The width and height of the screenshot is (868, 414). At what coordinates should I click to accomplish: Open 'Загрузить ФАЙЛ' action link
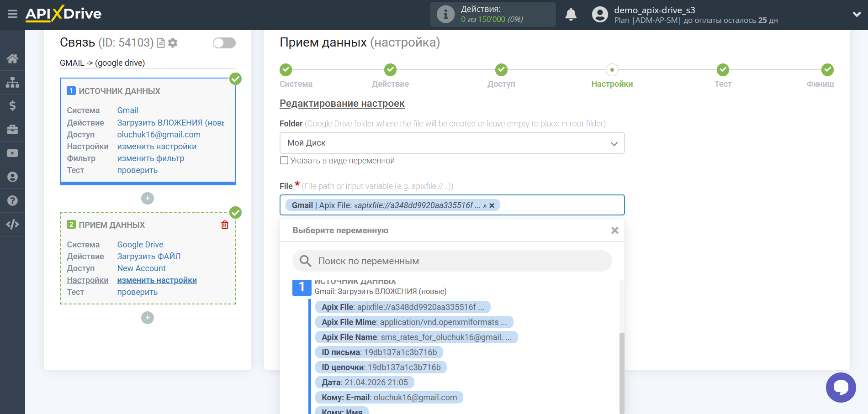pos(149,257)
